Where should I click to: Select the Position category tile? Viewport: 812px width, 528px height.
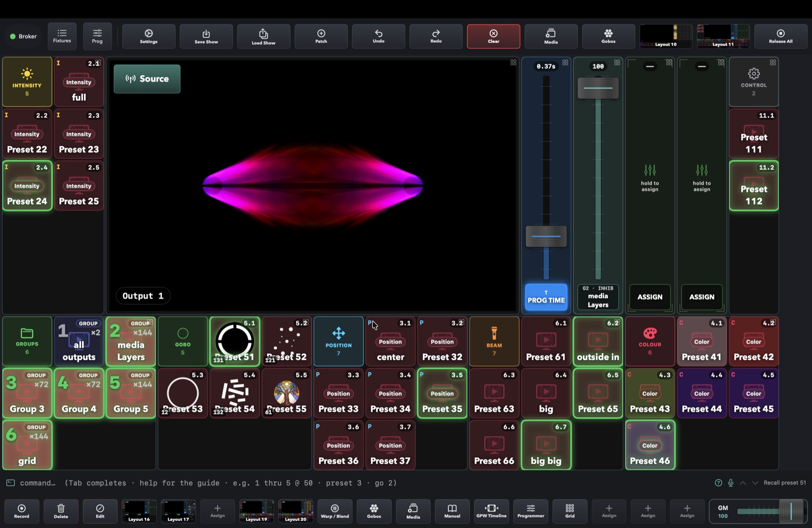tap(338, 341)
